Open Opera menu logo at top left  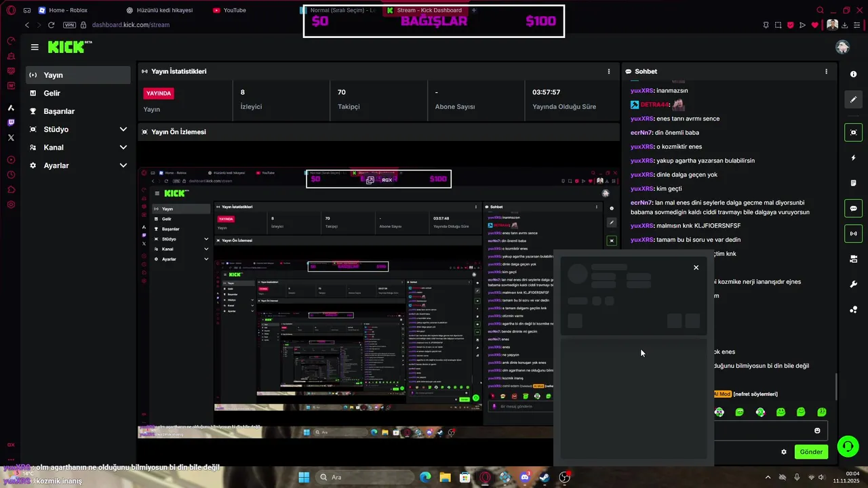tap(11, 10)
